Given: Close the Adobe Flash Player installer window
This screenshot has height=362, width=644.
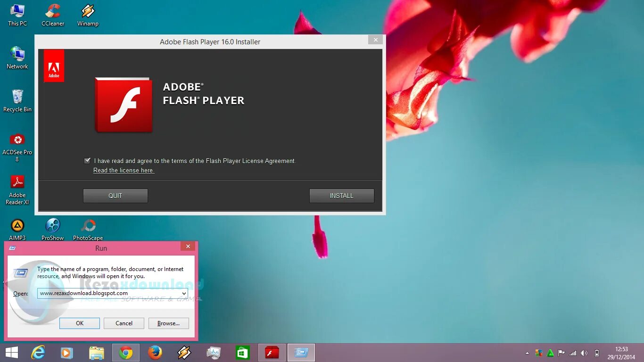Looking at the screenshot, I should coord(375,40).
